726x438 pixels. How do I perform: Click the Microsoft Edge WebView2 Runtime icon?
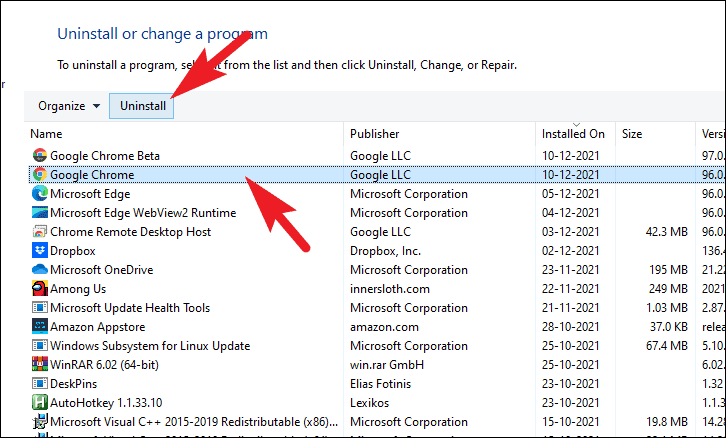(40, 213)
